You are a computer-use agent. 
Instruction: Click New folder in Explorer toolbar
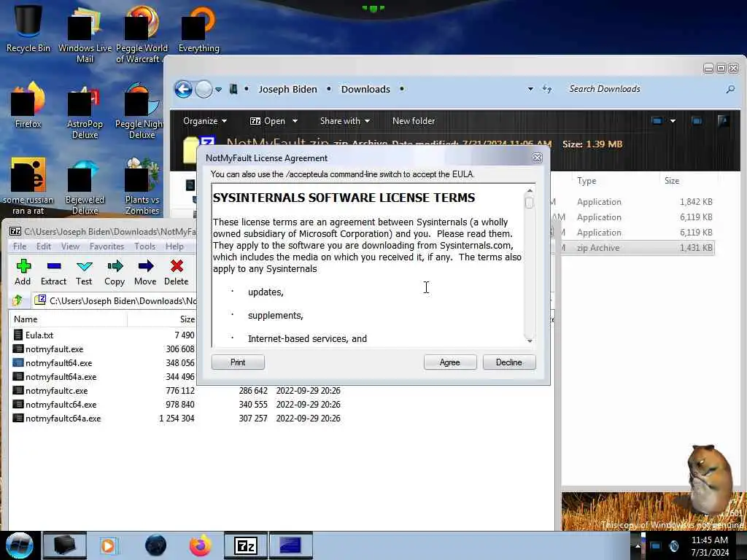(414, 121)
